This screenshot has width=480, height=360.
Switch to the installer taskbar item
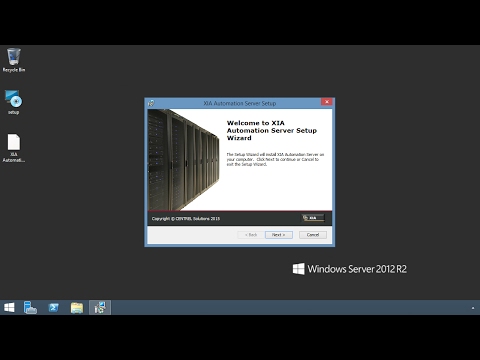(100, 307)
